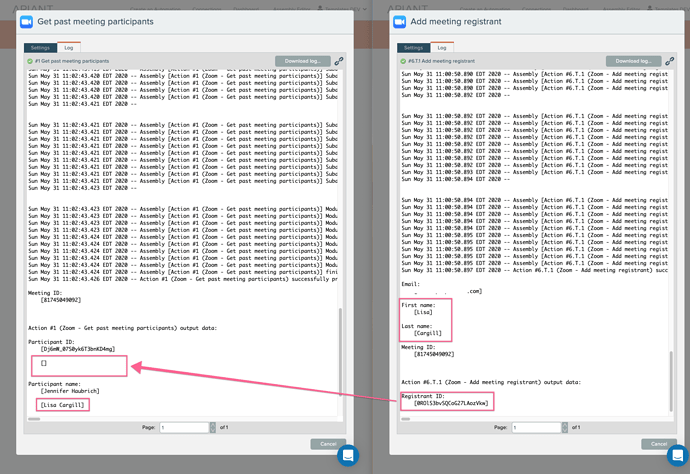The width and height of the screenshot is (690, 474).
Task: Click green success status icon for #1 Get past meeting participants
Action: coord(30,61)
